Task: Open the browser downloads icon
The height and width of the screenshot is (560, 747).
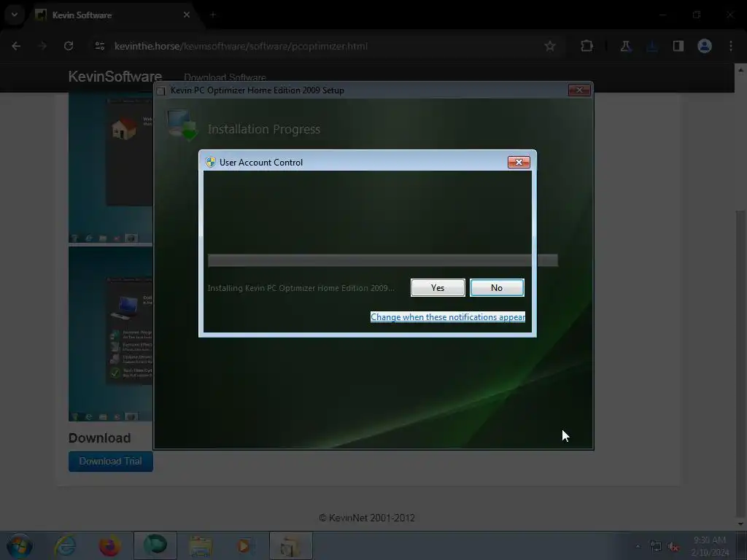Action: click(x=651, y=46)
